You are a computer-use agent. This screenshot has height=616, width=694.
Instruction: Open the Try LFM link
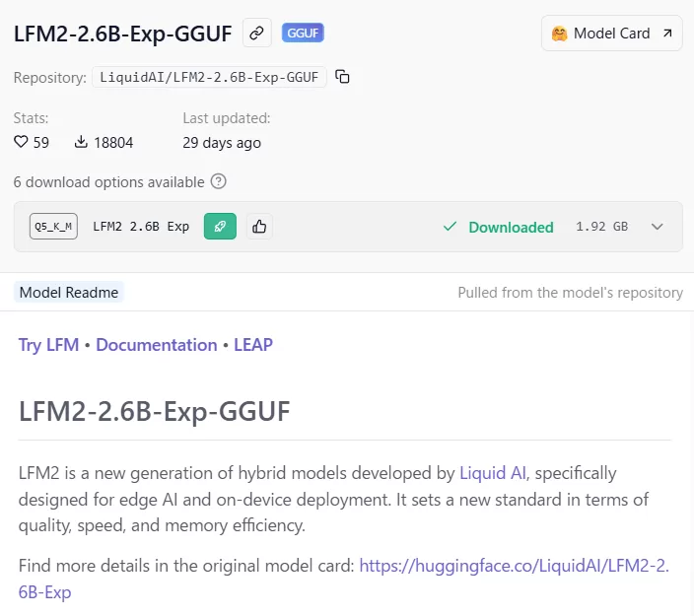(x=48, y=345)
